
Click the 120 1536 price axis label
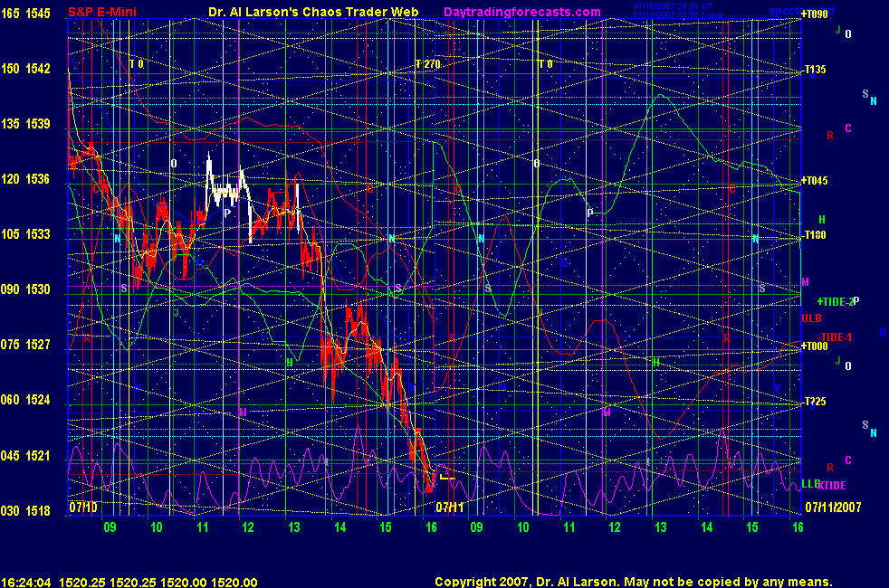pyautogui.click(x=25, y=179)
